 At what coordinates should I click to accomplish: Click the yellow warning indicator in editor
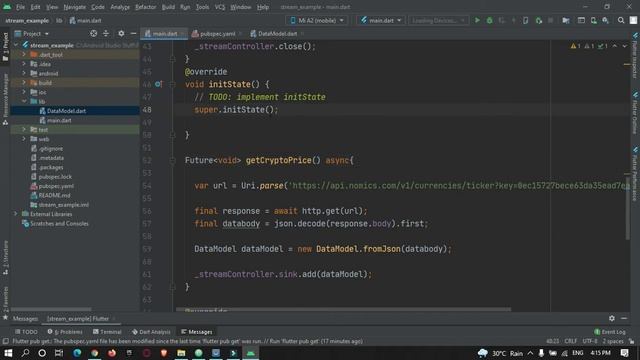576,46
